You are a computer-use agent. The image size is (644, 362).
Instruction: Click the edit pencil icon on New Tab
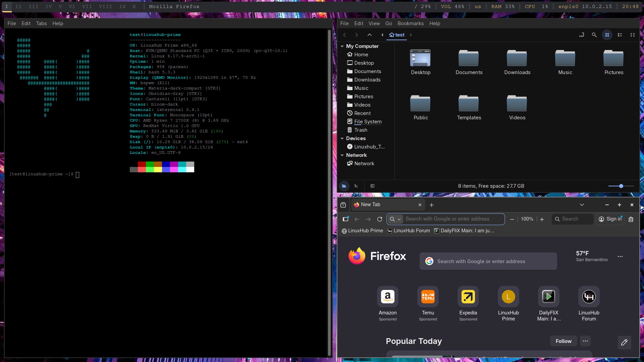click(x=624, y=342)
